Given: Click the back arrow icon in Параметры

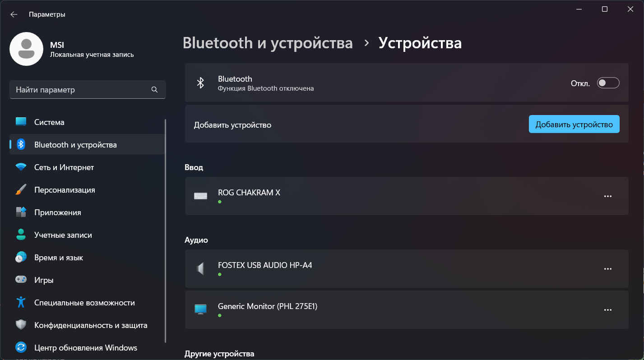Looking at the screenshot, I should tap(14, 14).
